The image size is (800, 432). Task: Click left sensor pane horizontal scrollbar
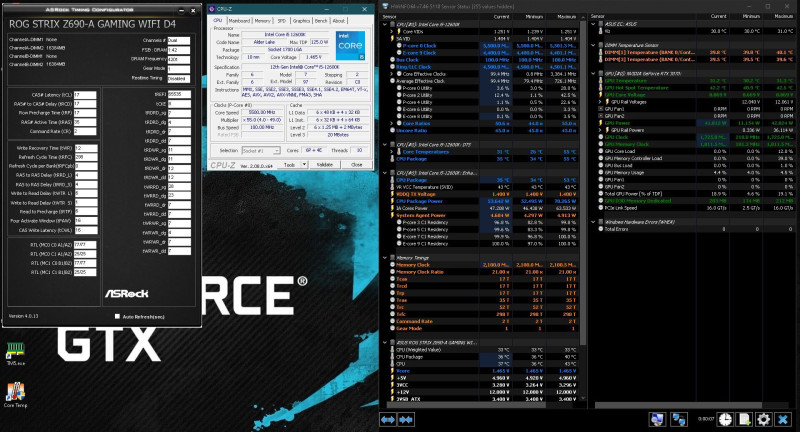pyautogui.click(x=464, y=405)
